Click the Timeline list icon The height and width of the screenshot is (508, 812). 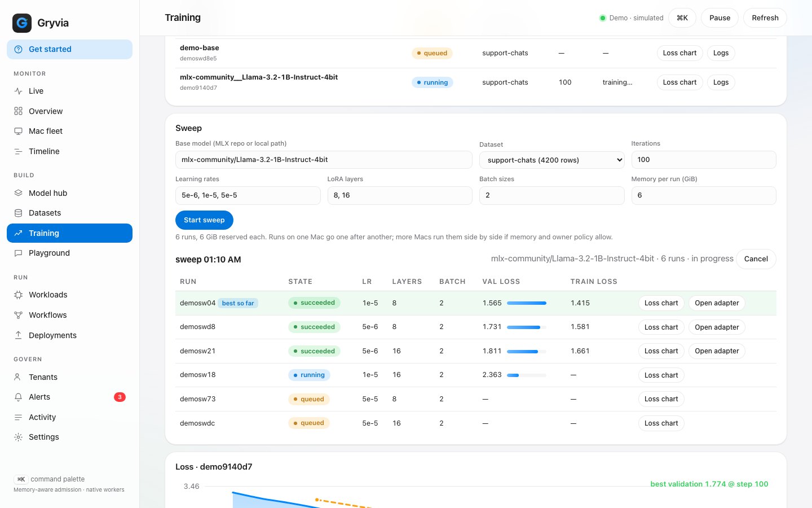click(x=19, y=151)
